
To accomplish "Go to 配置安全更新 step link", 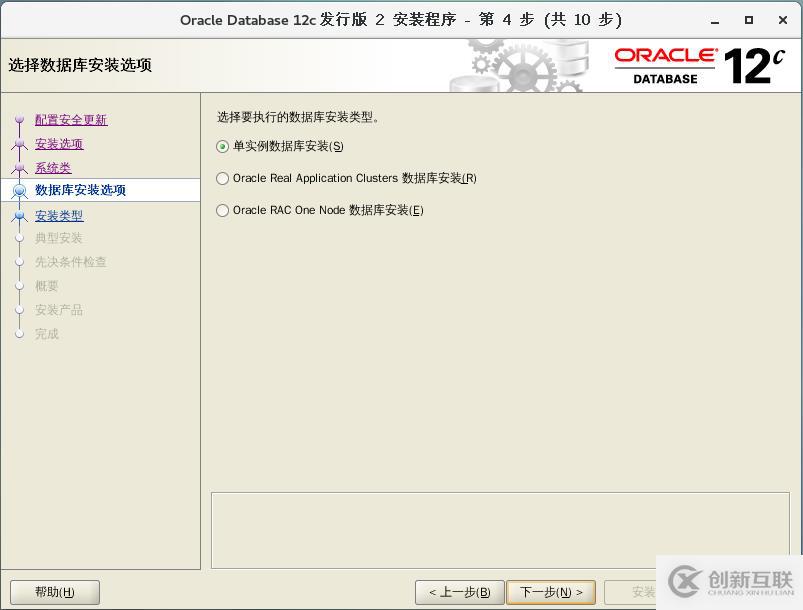I will [71, 120].
